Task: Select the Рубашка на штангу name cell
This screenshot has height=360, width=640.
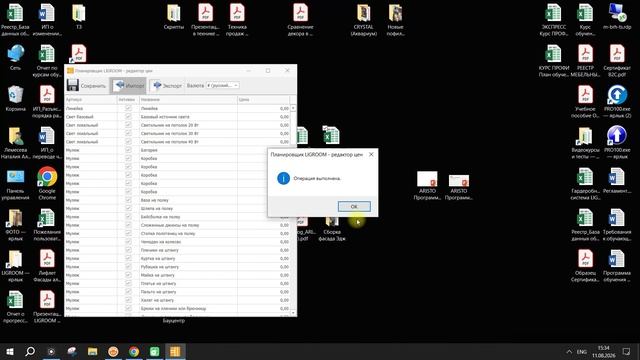Action: (188, 267)
